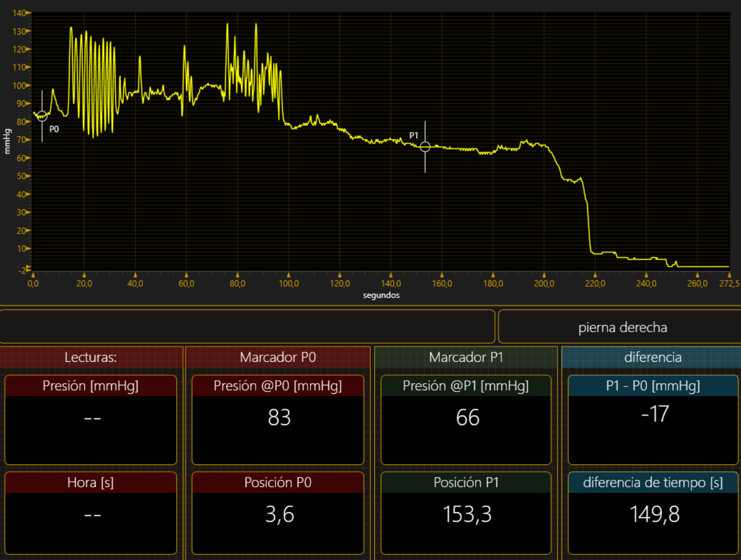Click the Presión [mmHg] reading under Lecturas
Image resolution: width=741 pixels, height=560 pixels.
point(91,419)
